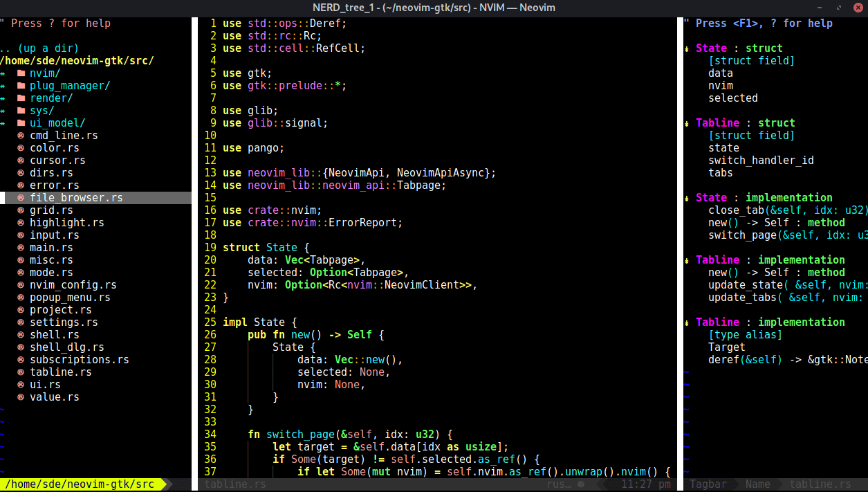
Task: Click the Rust icon next to value.rs
Action: (x=21, y=397)
